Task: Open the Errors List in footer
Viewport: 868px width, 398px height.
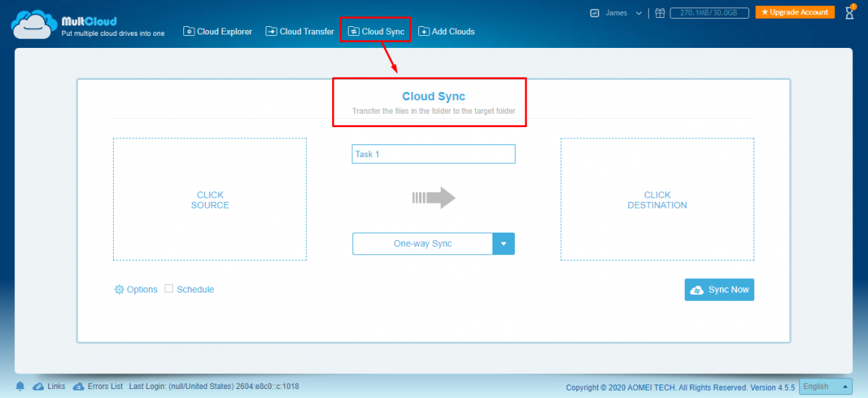Action: (x=97, y=386)
